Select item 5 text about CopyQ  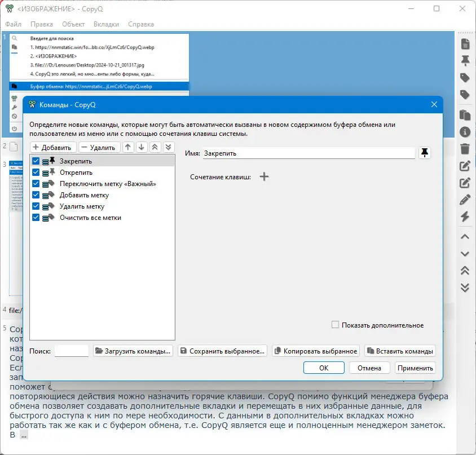(x=228, y=410)
